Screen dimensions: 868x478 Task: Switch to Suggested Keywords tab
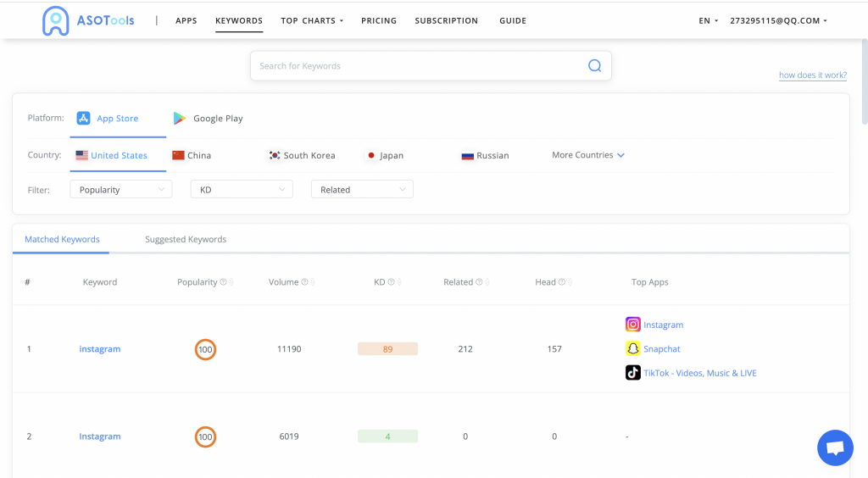pos(186,239)
